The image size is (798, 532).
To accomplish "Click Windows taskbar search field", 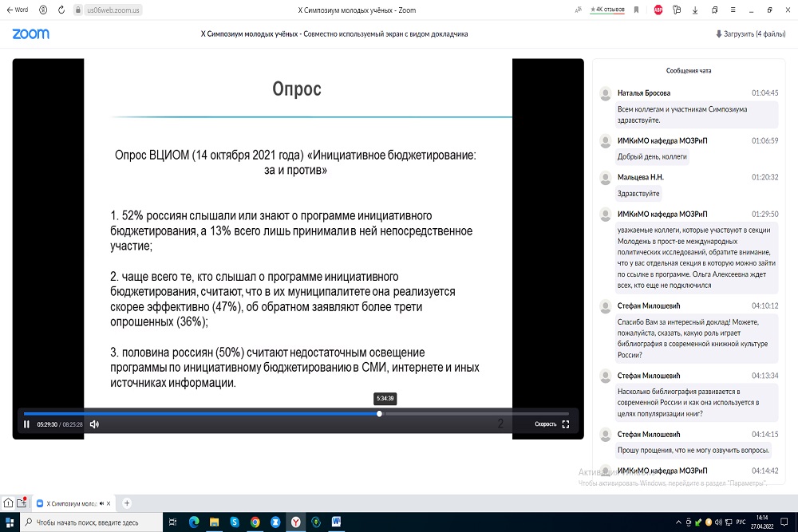I will point(88,522).
